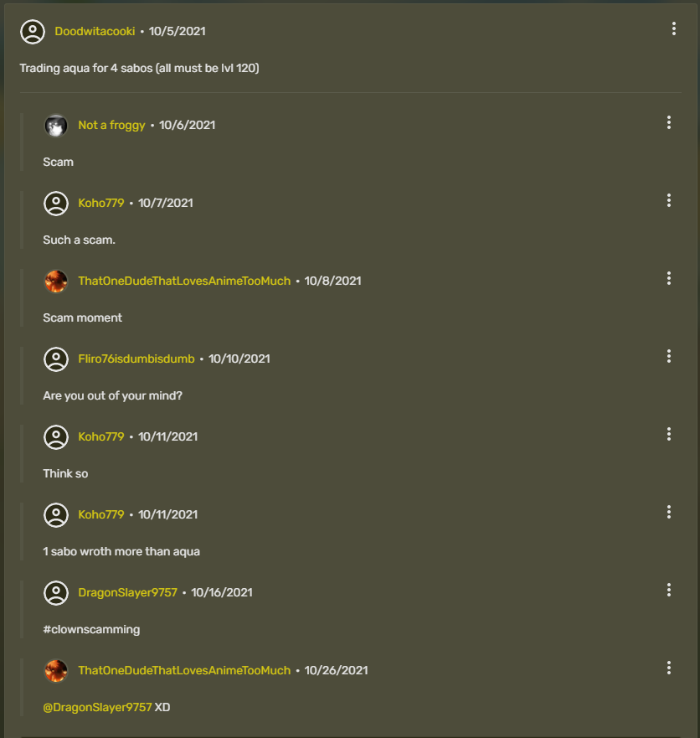Open Doodwitacooki's profile via username
The height and width of the screenshot is (738, 700).
(95, 32)
